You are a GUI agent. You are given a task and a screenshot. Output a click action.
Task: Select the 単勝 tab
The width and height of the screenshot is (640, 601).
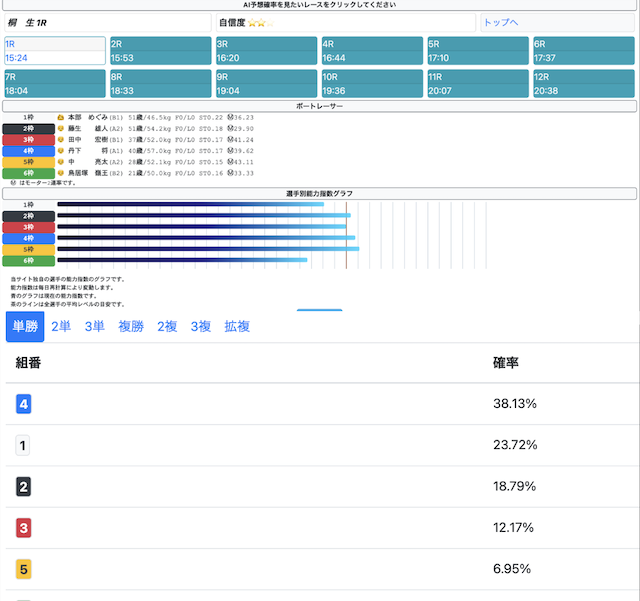25,326
